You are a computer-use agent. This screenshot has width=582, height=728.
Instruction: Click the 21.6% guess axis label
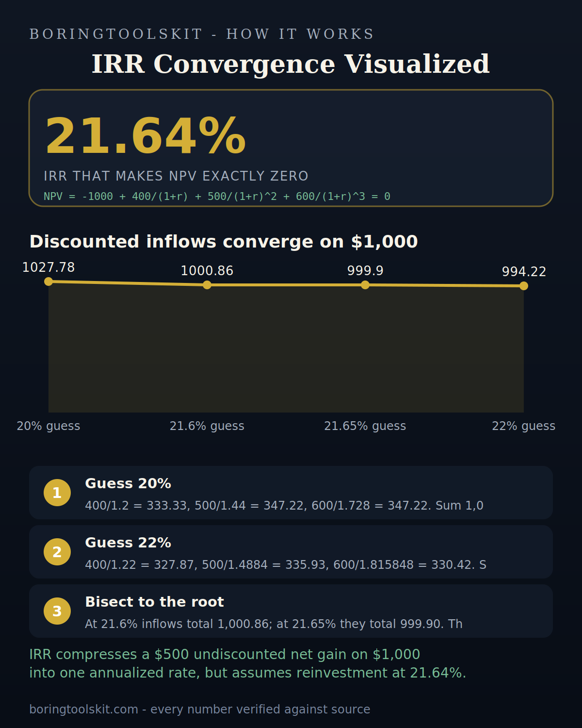pos(207,426)
